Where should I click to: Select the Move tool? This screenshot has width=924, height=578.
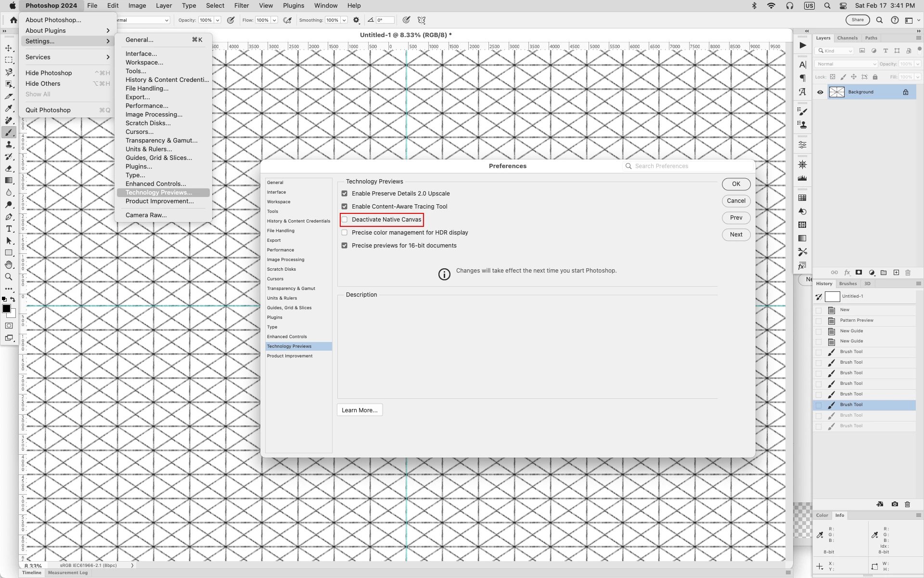click(9, 48)
